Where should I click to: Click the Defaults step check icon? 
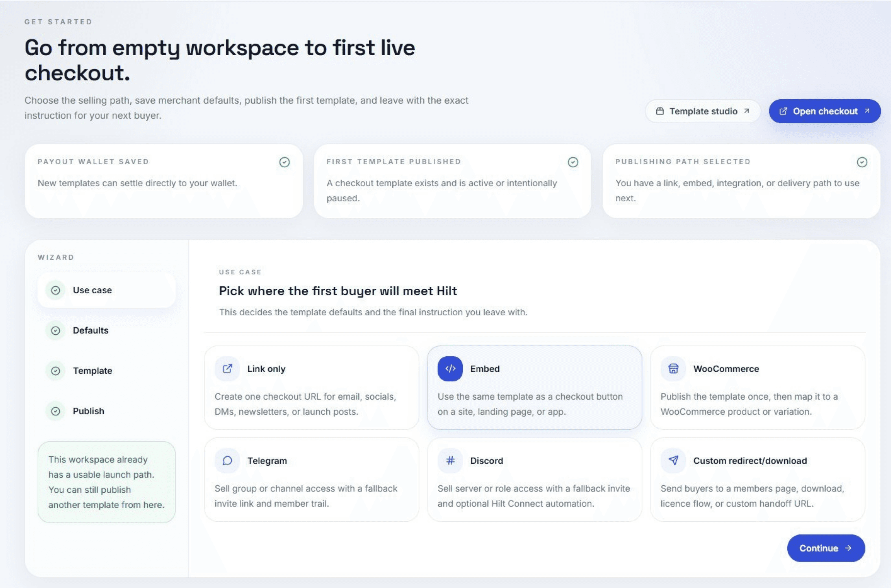(56, 330)
